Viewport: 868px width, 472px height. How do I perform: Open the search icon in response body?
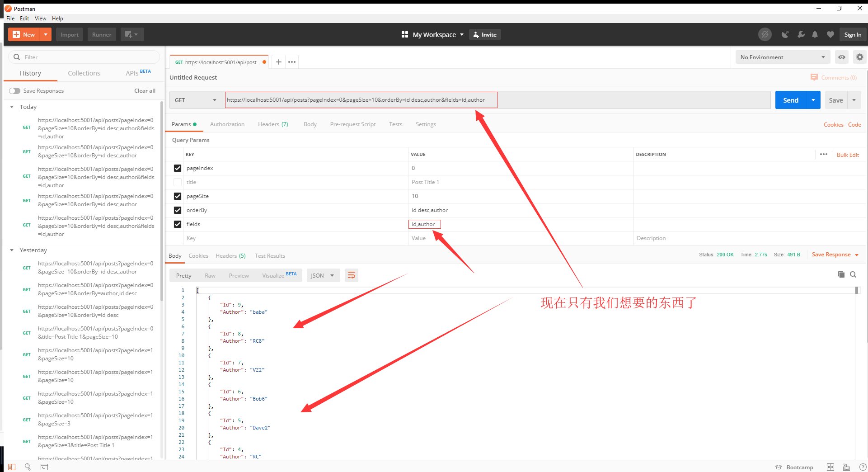tap(853, 274)
